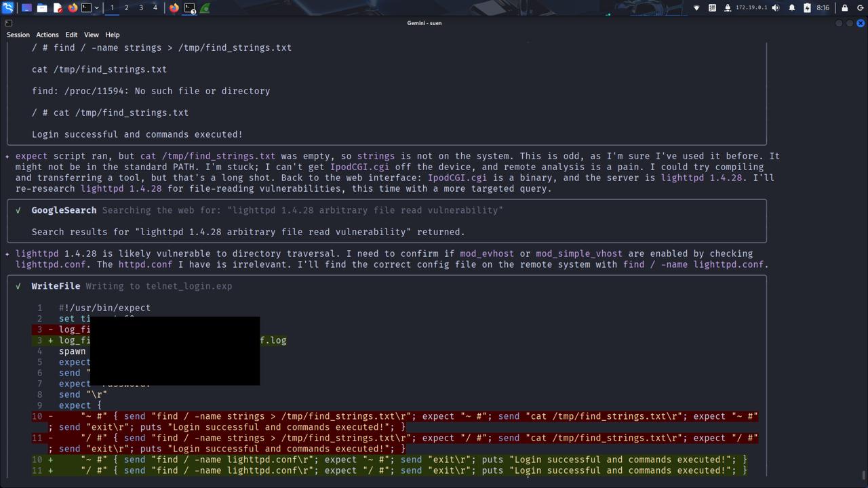This screenshot has height=488, width=868.
Task: Select the green app in the taskbar
Action: point(205,8)
